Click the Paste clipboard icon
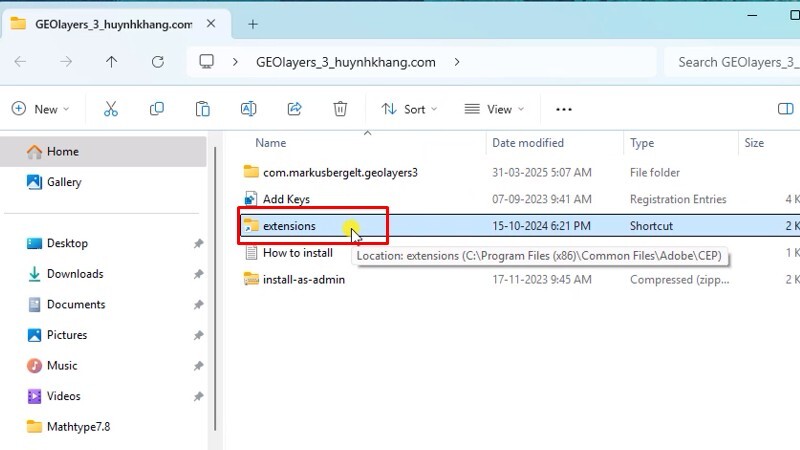 (x=203, y=109)
